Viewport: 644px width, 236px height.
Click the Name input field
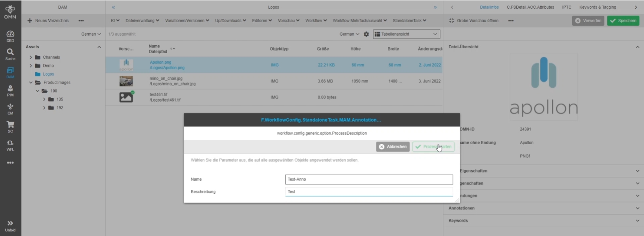coord(369,179)
